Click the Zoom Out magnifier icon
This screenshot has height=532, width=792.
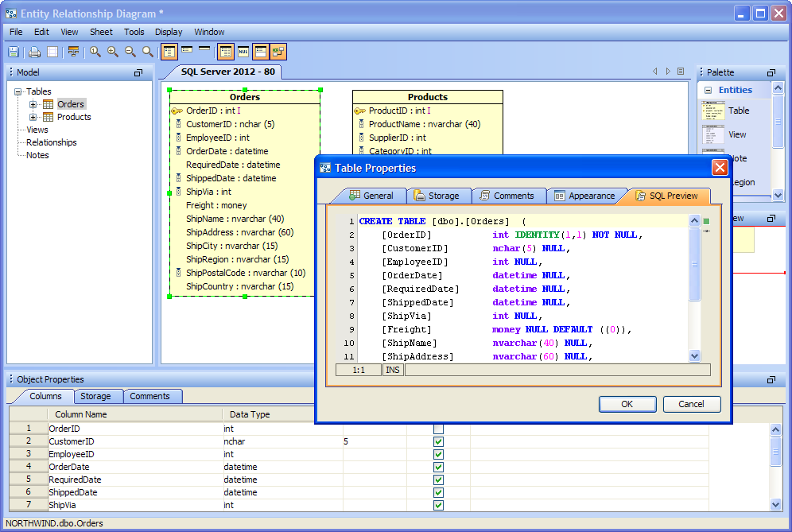130,52
